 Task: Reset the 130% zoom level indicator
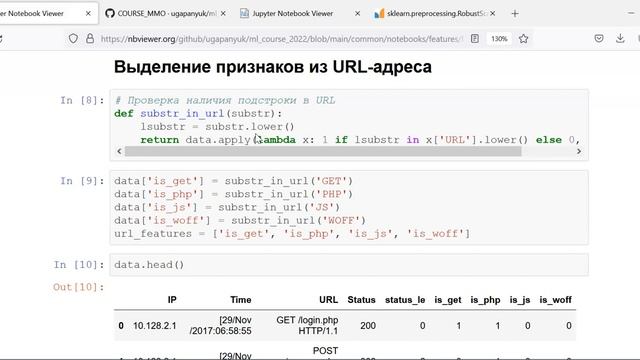tap(499, 39)
